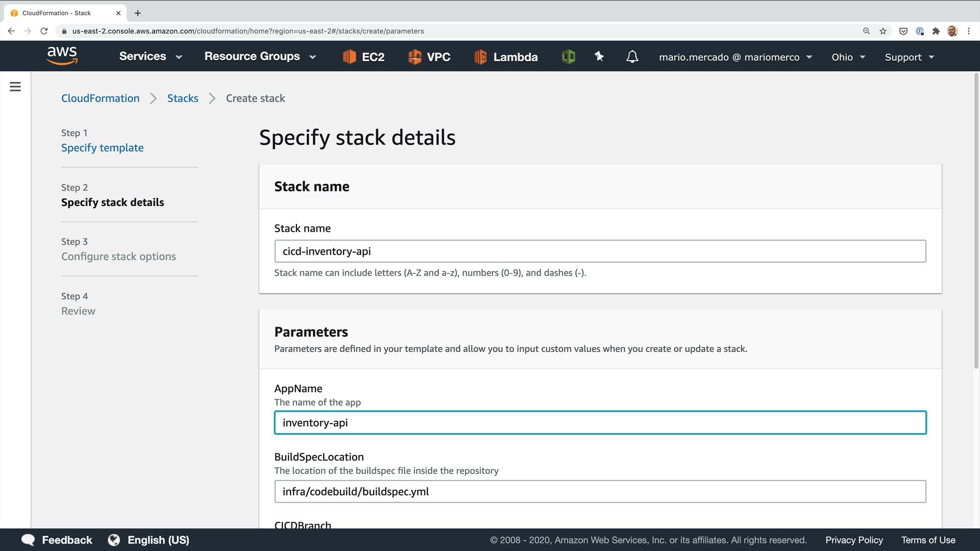Open the VPC shortcut icon

pyautogui.click(x=414, y=57)
